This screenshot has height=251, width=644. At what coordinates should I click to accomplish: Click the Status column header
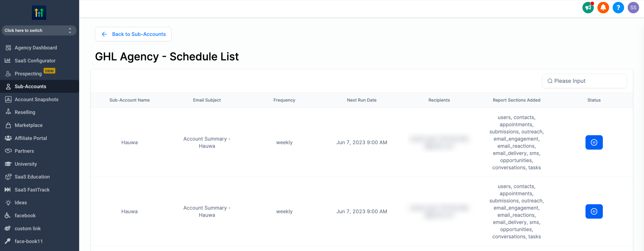[594, 100]
